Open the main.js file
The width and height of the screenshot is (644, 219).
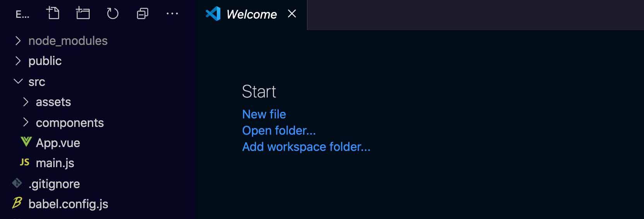[x=55, y=163]
